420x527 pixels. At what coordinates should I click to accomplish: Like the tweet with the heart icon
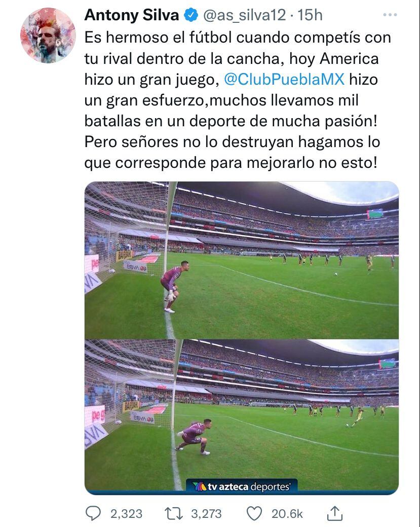coord(254,513)
